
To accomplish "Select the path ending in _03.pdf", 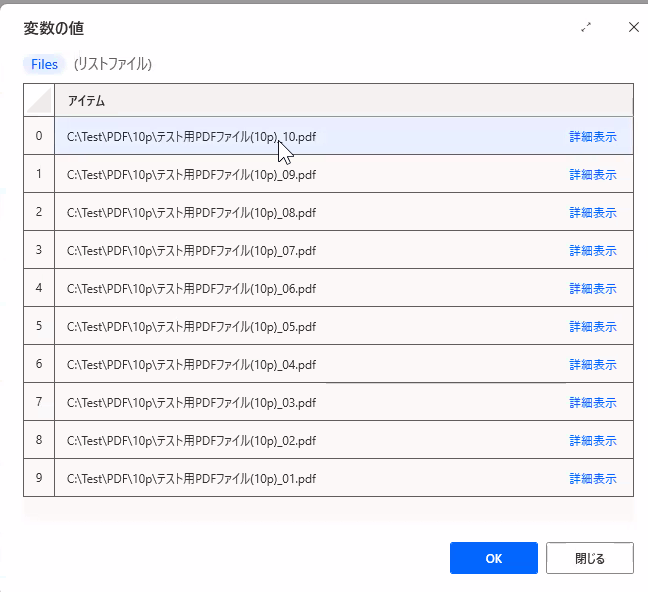I will coord(191,403).
